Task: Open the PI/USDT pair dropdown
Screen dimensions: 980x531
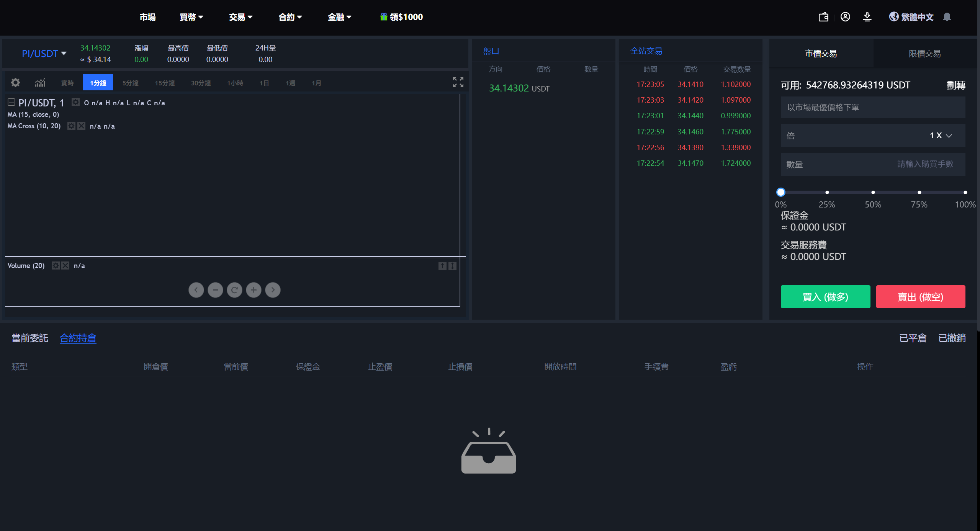Action: (x=44, y=54)
